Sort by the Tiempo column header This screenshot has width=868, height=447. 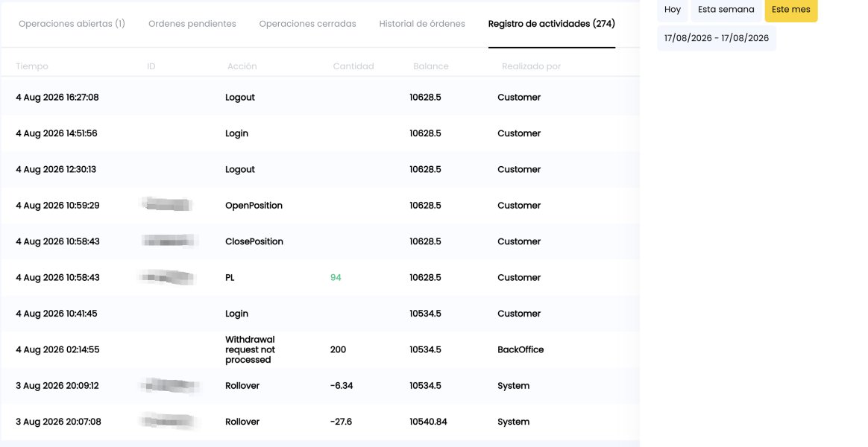(31, 66)
